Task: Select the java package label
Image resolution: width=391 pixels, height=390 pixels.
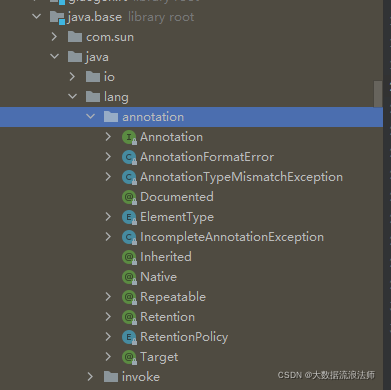Action: click(97, 57)
